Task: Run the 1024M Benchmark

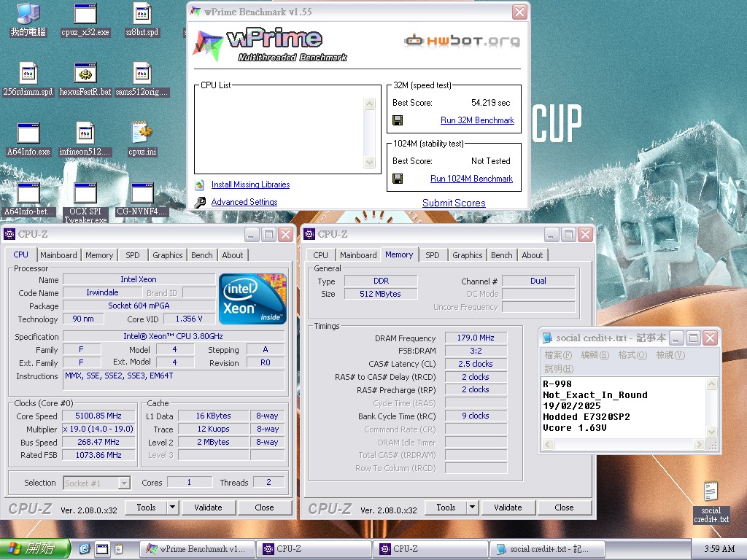Action: click(472, 179)
